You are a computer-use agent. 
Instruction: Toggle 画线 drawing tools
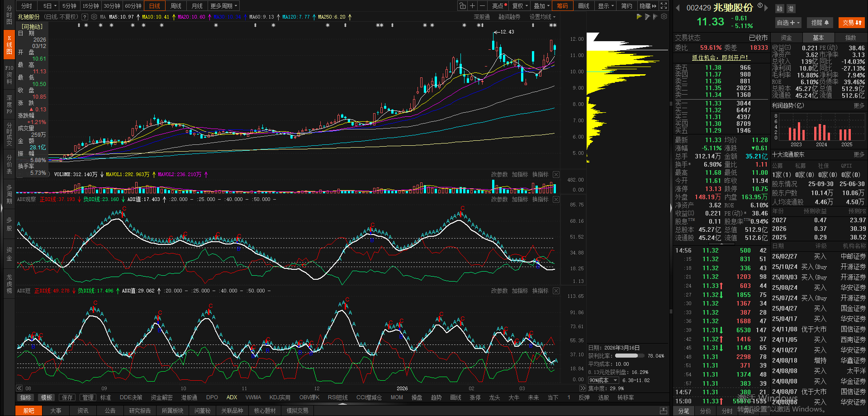click(x=583, y=6)
